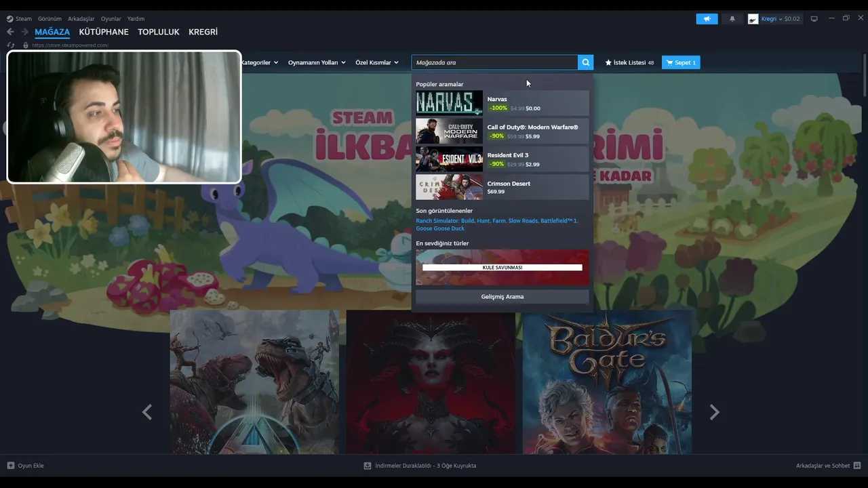Viewport: 868px width, 488px height.
Task: Click the Big Picture monitor icon
Action: [814, 19]
